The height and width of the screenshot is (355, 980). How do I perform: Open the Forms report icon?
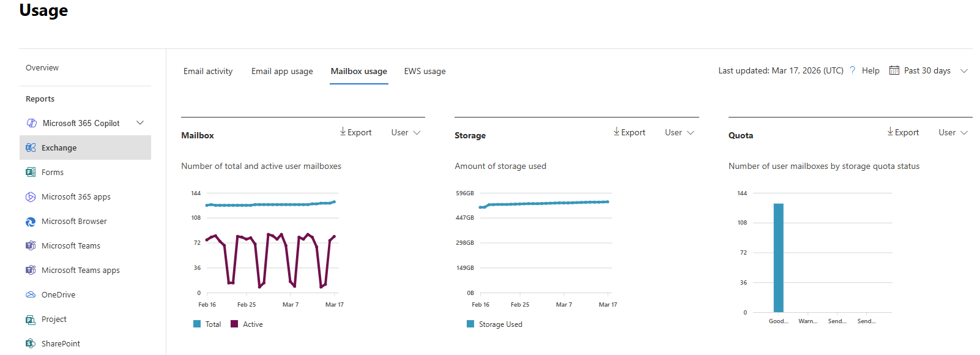coord(31,172)
